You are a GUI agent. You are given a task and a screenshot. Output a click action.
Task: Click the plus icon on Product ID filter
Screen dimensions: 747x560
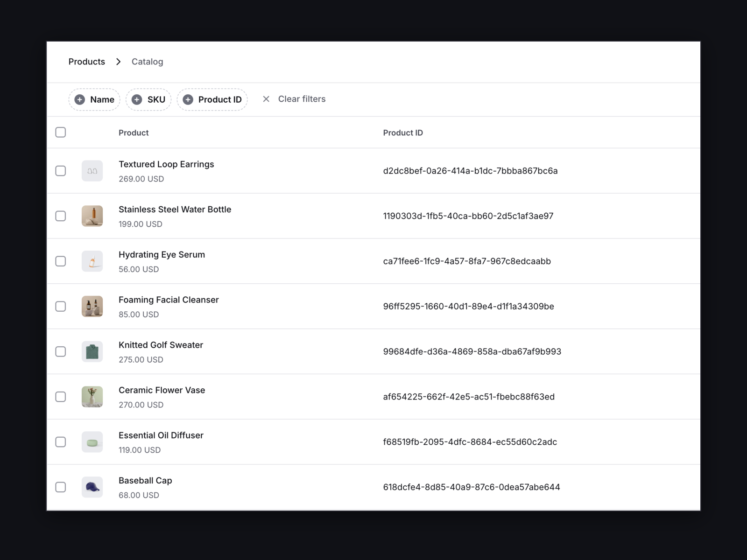point(188,99)
